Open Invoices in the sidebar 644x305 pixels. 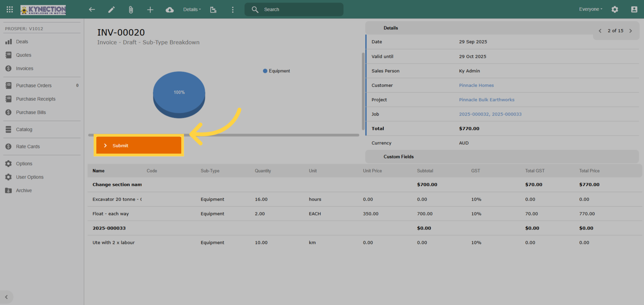point(42,68)
